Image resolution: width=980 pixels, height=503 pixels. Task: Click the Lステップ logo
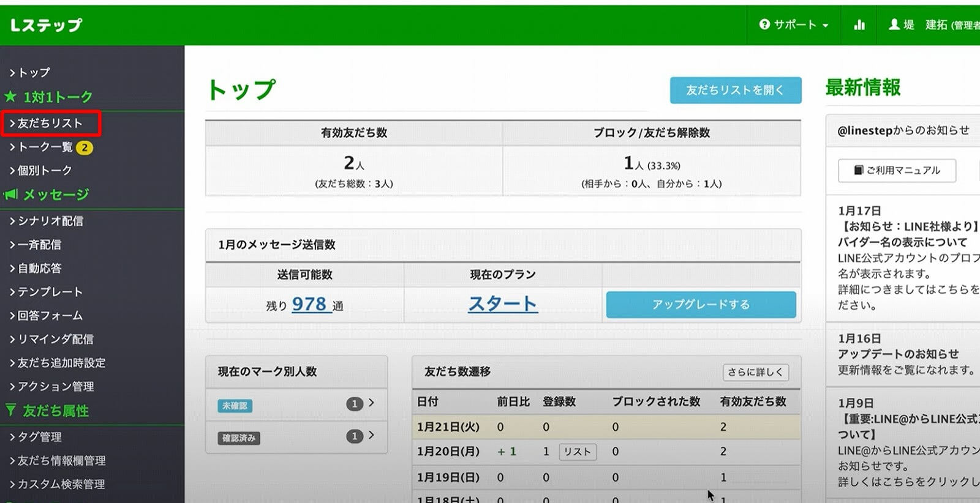click(x=46, y=25)
